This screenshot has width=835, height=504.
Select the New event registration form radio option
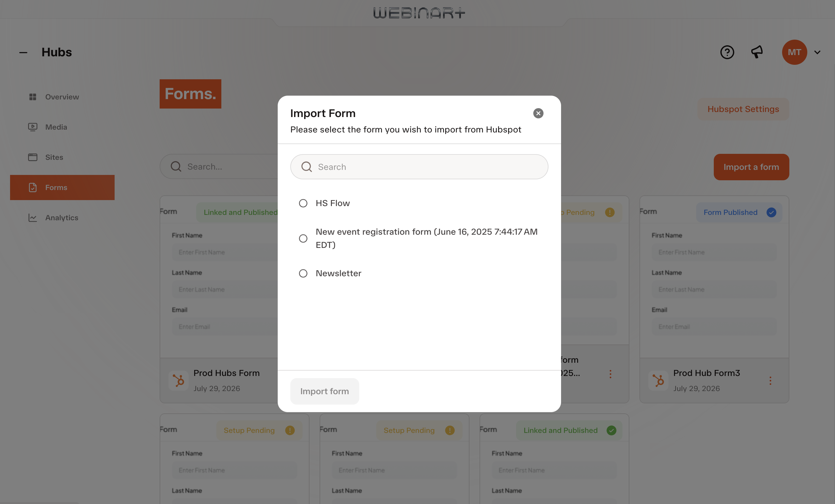303,238
